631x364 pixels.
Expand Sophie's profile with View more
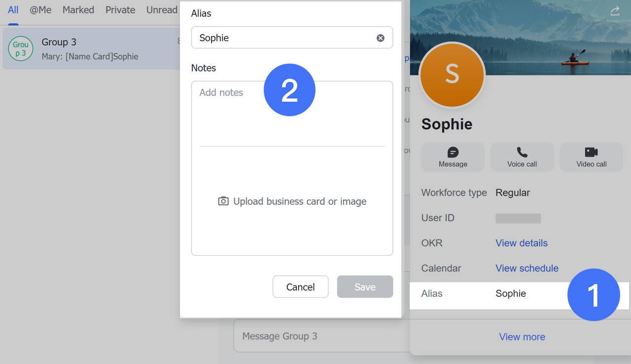click(x=522, y=336)
